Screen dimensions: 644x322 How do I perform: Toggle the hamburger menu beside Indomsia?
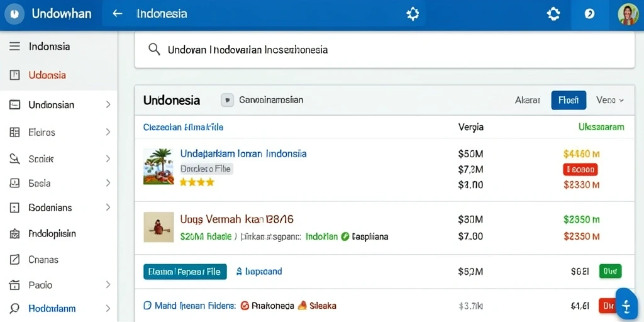[x=15, y=47]
